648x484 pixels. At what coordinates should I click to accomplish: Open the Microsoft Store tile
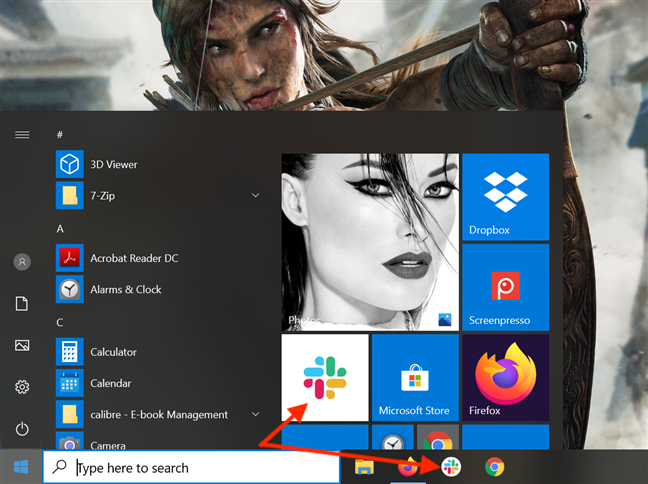click(415, 378)
